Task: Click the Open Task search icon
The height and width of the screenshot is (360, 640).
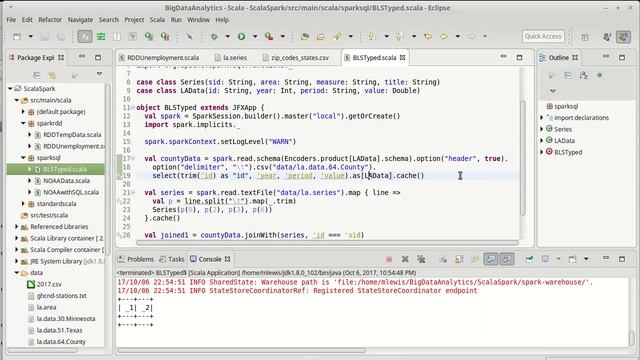Action: pos(165,36)
